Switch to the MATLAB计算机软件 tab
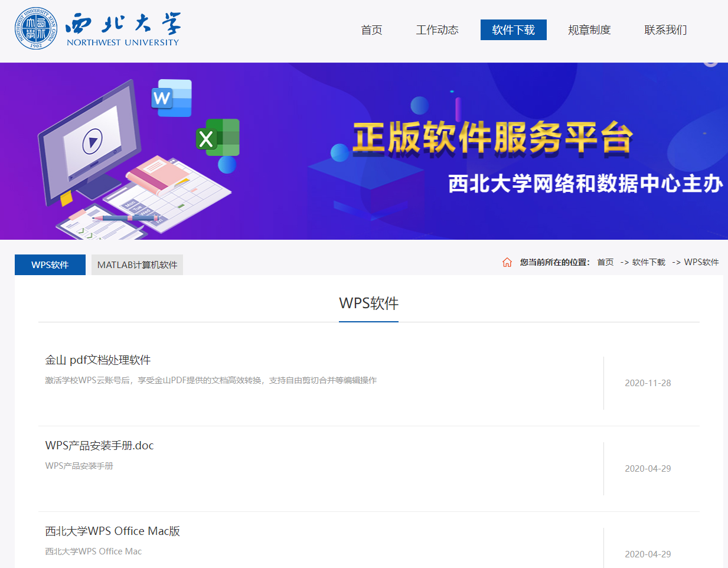The width and height of the screenshot is (728, 568). [137, 265]
